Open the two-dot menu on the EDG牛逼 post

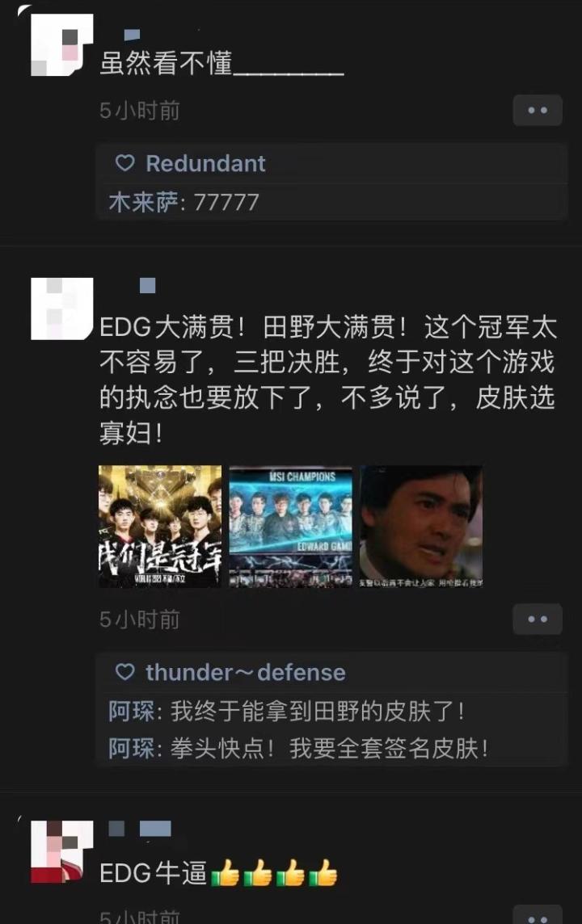click(x=538, y=915)
